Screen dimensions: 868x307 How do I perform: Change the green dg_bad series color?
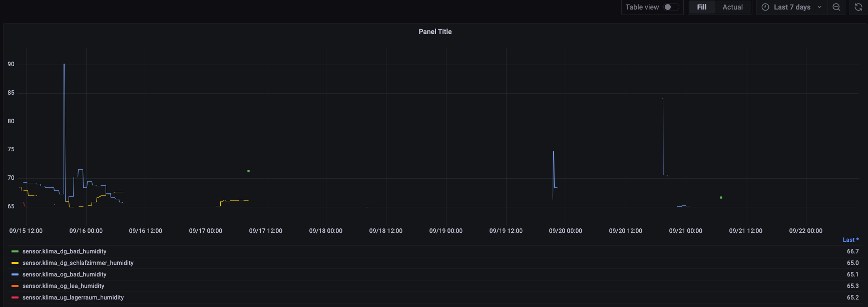click(15, 251)
